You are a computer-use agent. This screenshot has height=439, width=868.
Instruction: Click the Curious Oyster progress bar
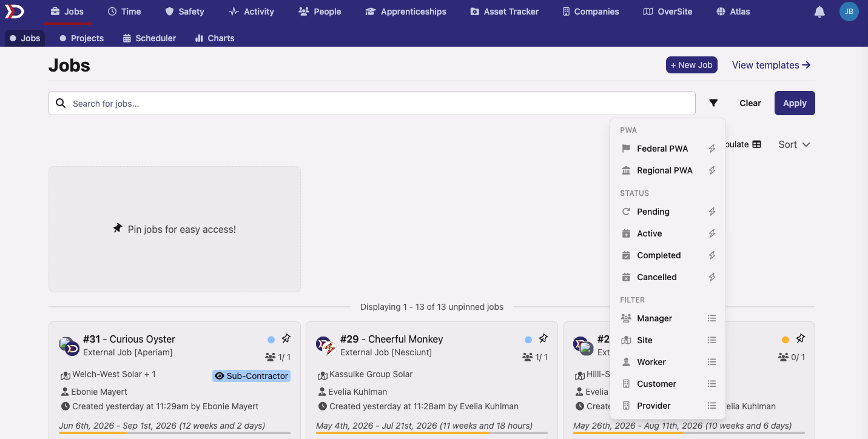[x=175, y=433]
